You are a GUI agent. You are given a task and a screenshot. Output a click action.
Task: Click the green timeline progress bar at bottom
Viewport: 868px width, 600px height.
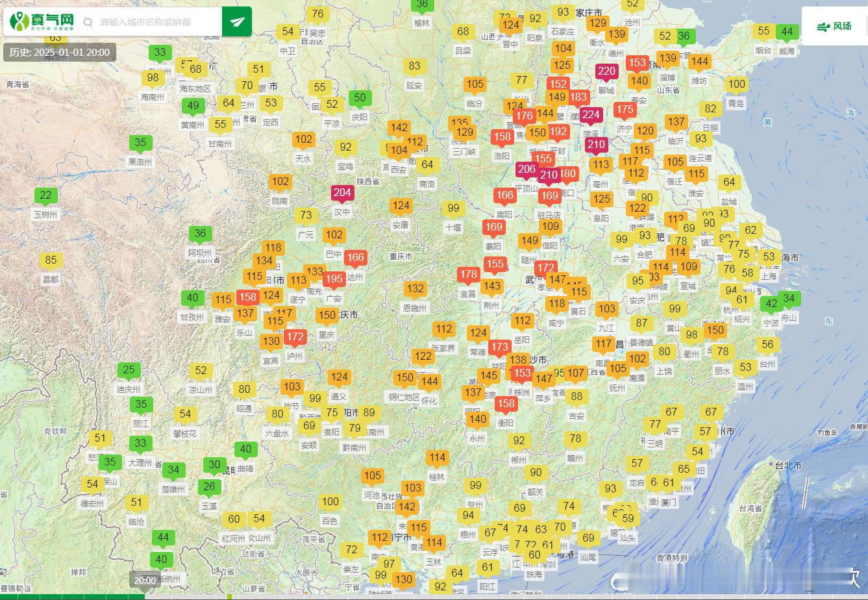72,597
